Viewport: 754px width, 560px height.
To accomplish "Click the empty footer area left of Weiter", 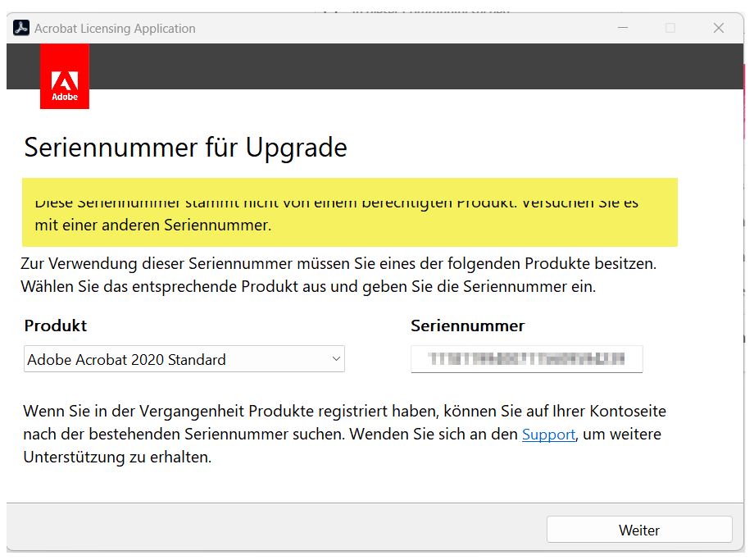I will (x=270, y=529).
